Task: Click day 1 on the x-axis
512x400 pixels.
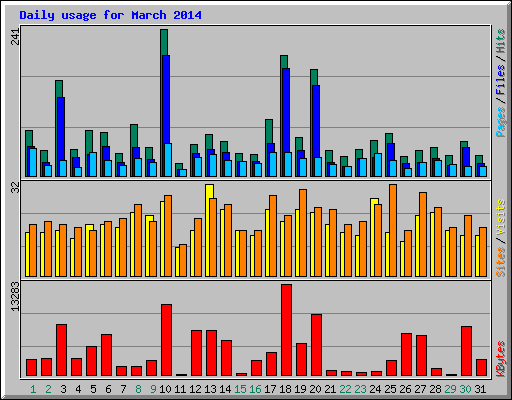Action: [x=33, y=389]
